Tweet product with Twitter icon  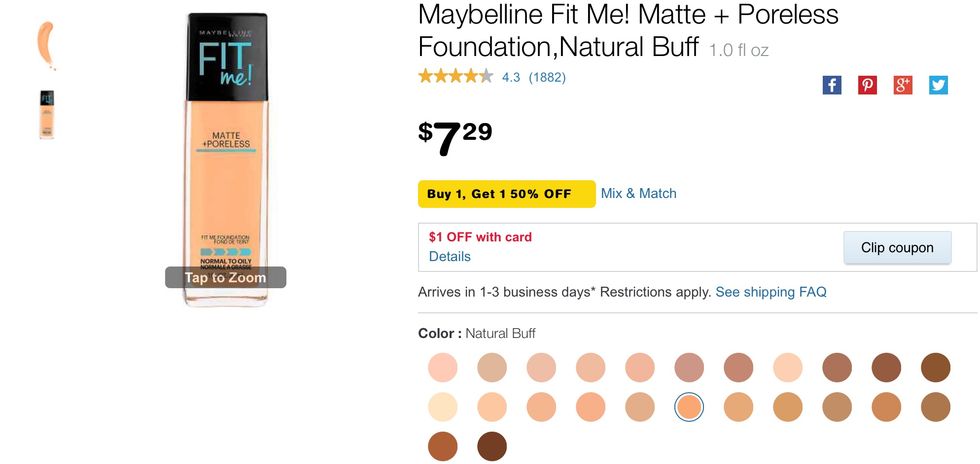click(x=938, y=85)
